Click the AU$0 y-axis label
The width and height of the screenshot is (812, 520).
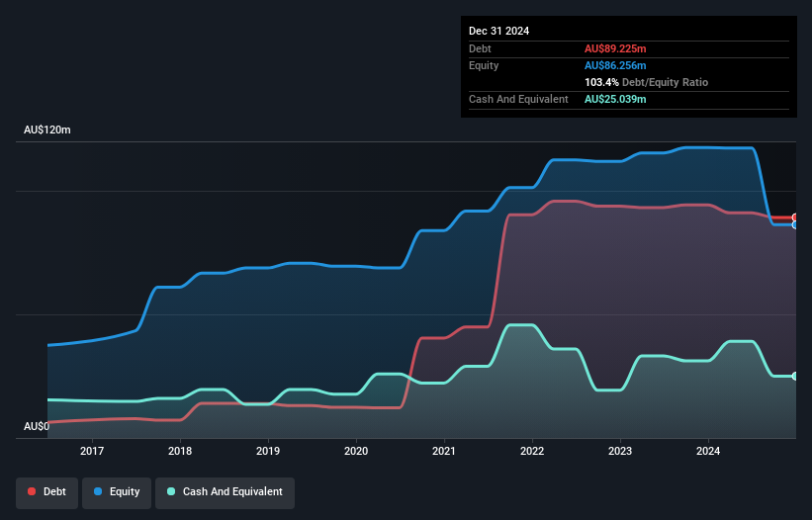37,426
